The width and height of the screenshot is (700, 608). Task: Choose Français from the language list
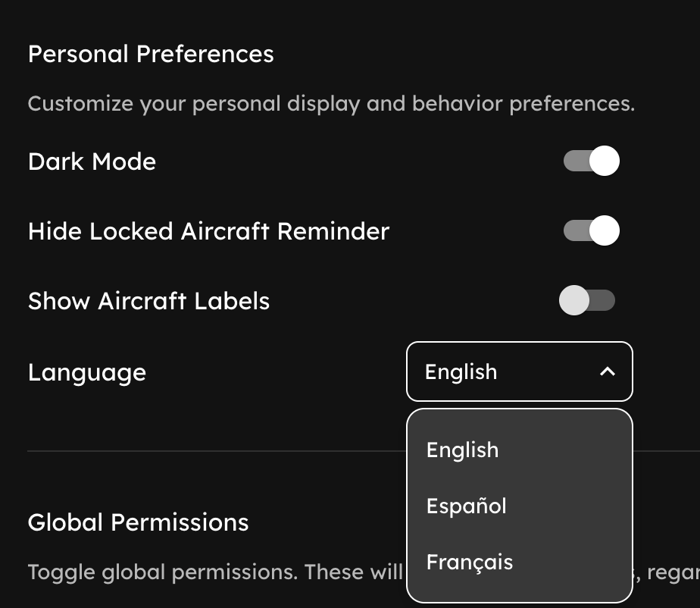click(x=470, y=562)
